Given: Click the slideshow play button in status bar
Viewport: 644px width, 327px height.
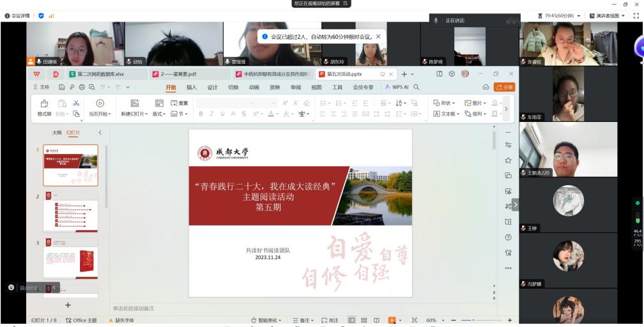Looking at the screenshot, I should [x=391, y=320].
